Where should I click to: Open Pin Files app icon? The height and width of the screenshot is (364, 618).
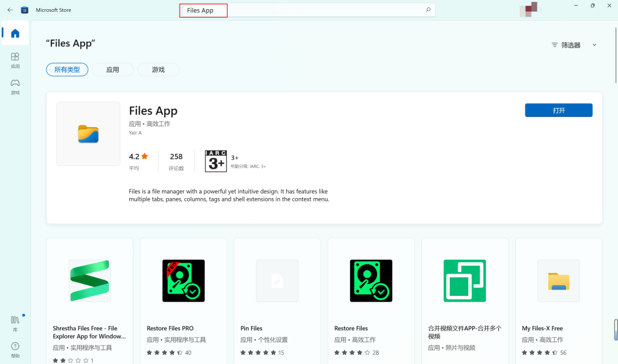tap(277, 281)
